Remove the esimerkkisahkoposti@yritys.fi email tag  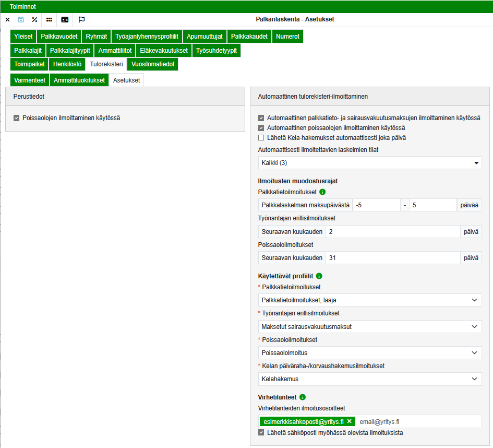349,421
